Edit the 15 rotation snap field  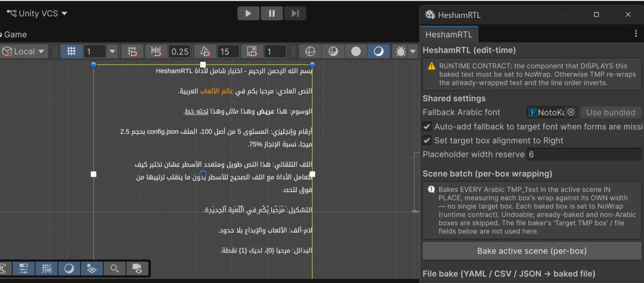point(228,52)
